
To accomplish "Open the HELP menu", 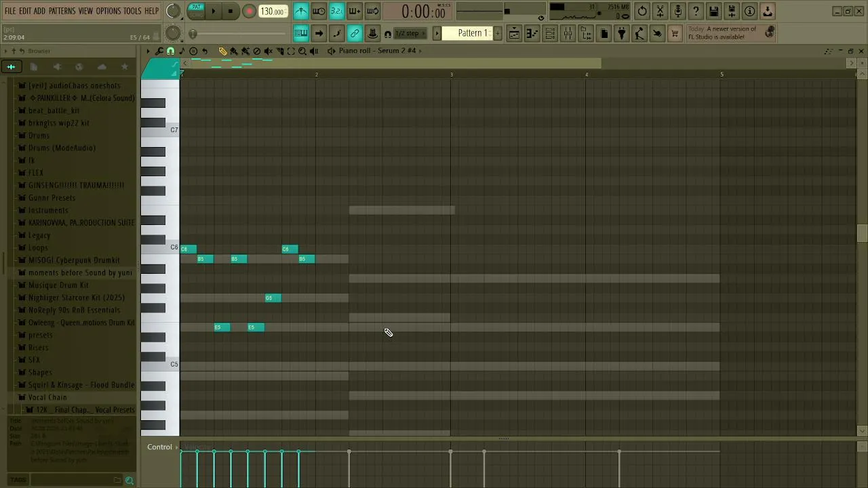I will click(x=151, y=11).
